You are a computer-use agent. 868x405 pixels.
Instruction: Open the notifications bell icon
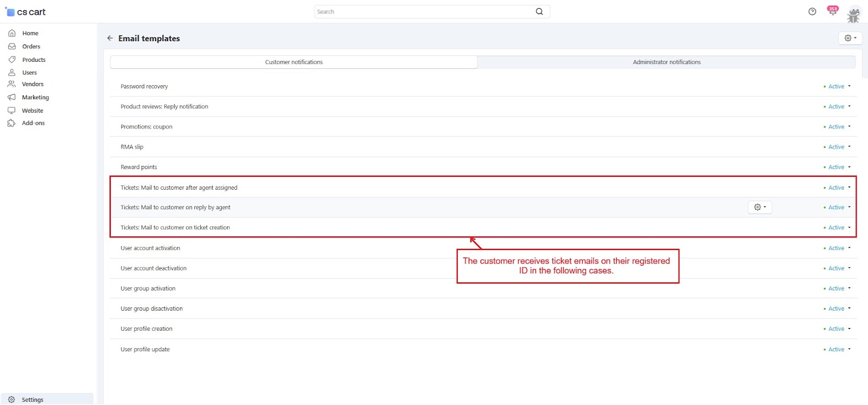point(832,11)
